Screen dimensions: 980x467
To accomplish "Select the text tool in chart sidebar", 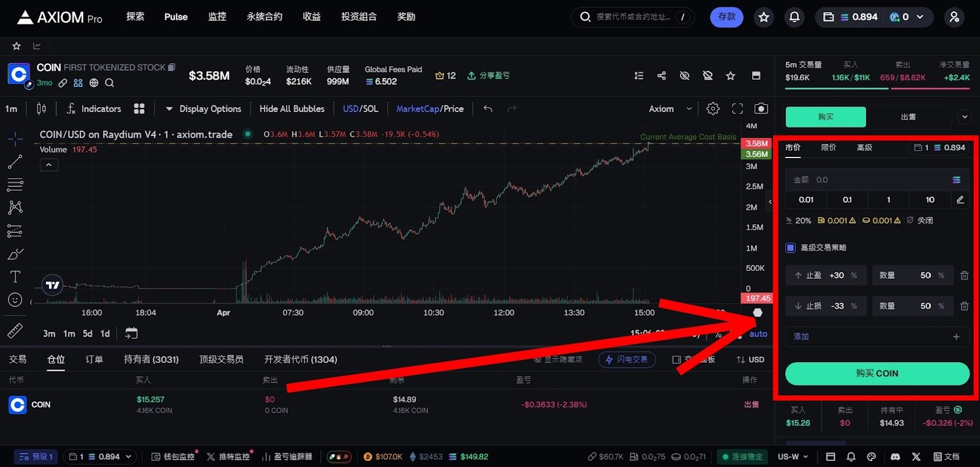I will [x=15, y=277].
